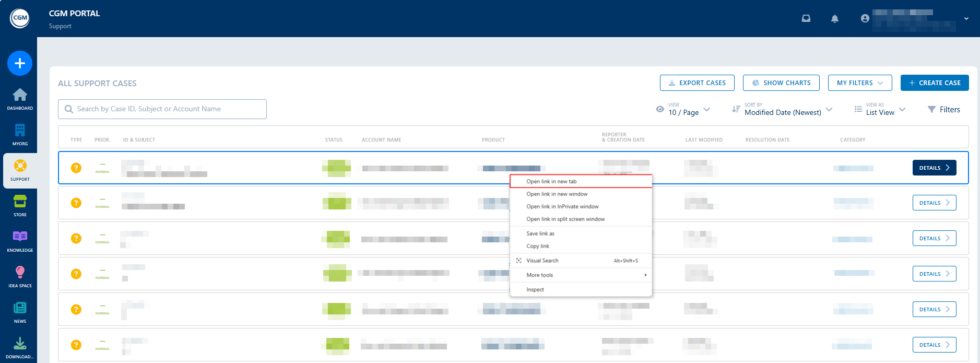Viewport: 980px width, 363px height.
Task: Click the notifications bell icon
Action: (x=835, y=19)
